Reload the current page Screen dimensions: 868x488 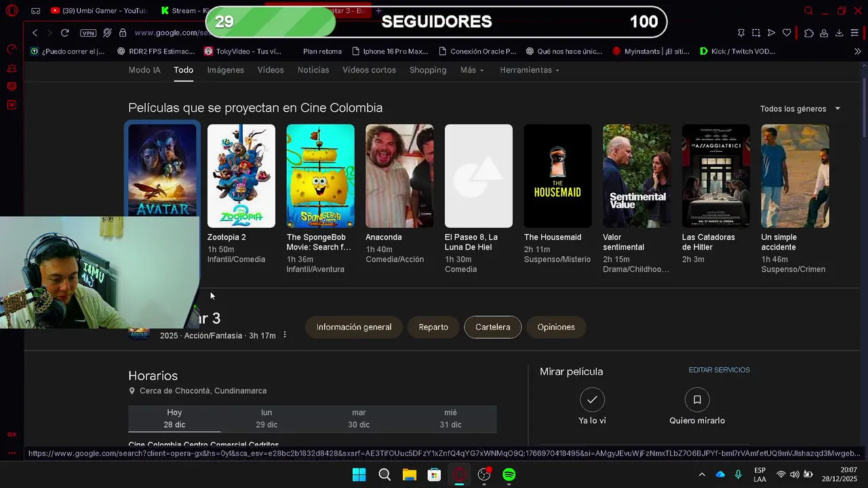pyautogui.click(x=65, y=33)
